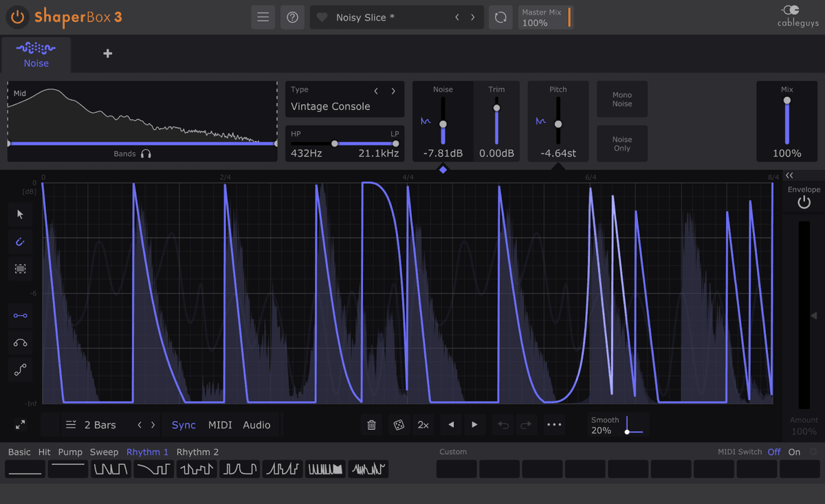The width and height of the screenshot is (825, 504).
Task: Select the arrow pointer tool
Action: tap(21, 215)
